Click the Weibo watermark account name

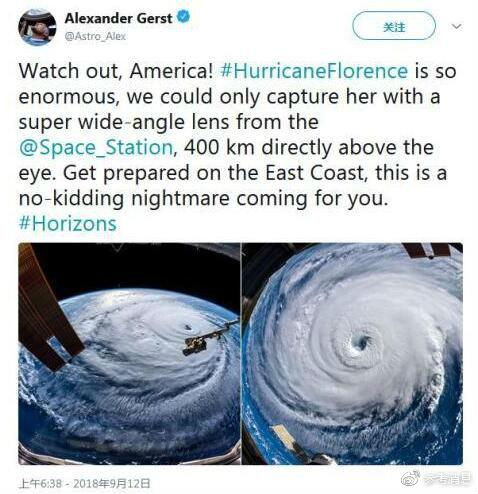(447, 479)
